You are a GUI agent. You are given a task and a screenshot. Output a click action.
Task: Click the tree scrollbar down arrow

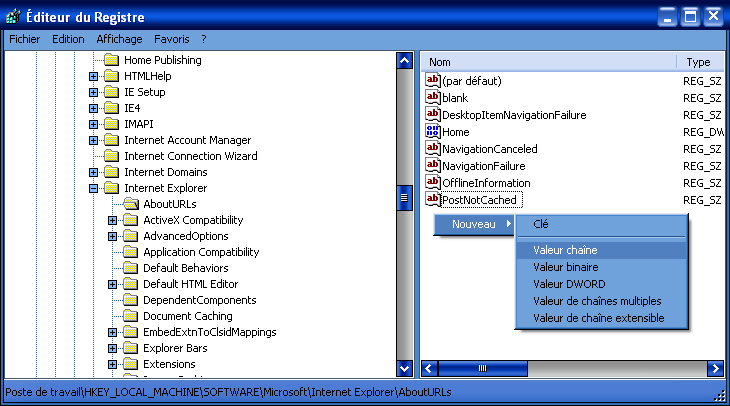pyautogui.click(x=405, y=369)
